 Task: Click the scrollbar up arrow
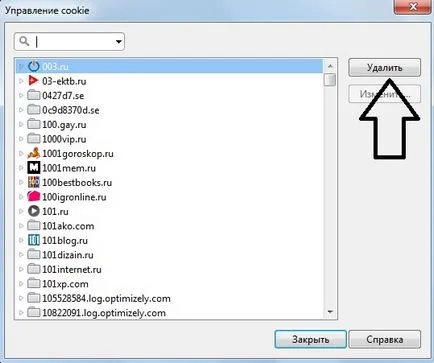[x=330, y=66]
